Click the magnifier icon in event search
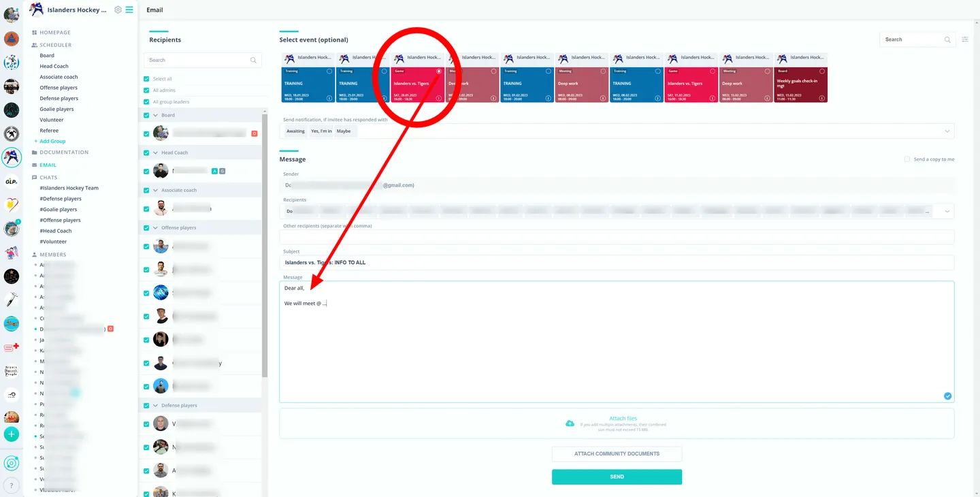This screenshot has height=497, width=980. [x=947, y=39]
